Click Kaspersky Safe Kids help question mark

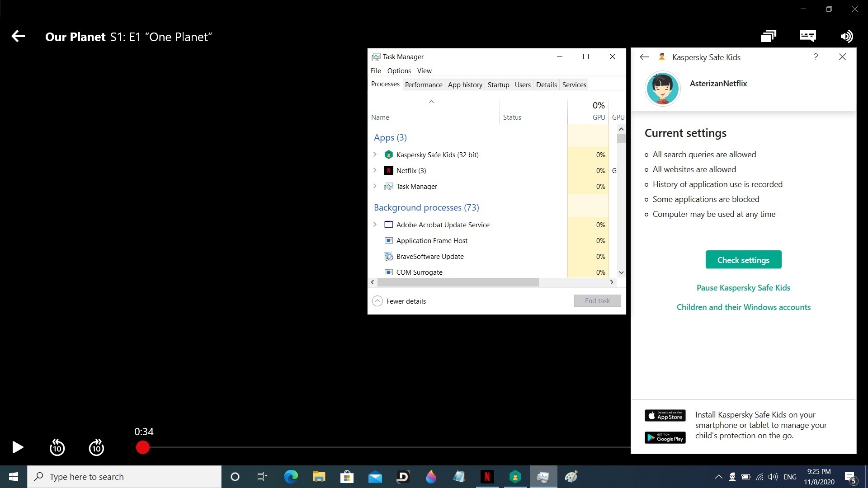coord(816,57)
